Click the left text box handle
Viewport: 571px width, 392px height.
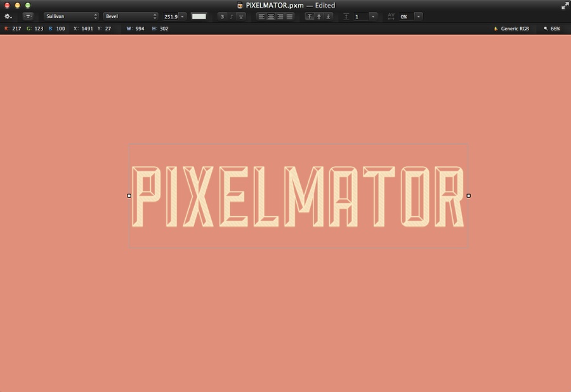point(129,196)
